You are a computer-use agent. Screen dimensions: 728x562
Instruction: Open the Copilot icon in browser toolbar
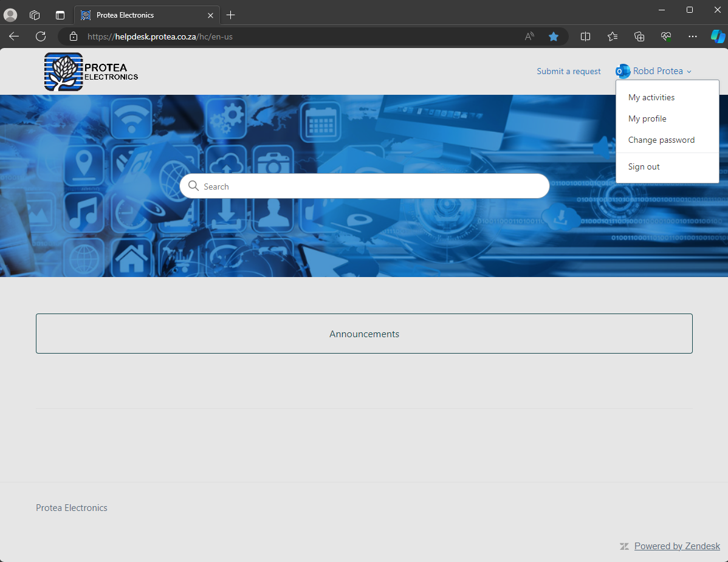(718, 36)
